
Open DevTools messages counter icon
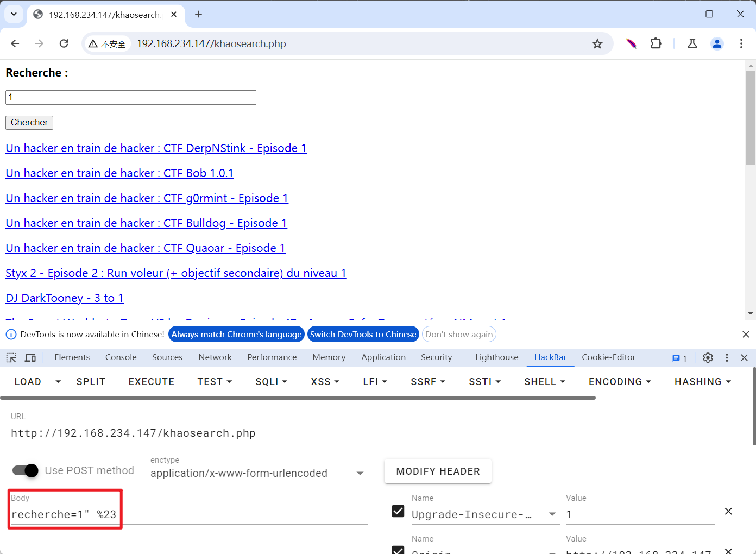coord(679,358)
